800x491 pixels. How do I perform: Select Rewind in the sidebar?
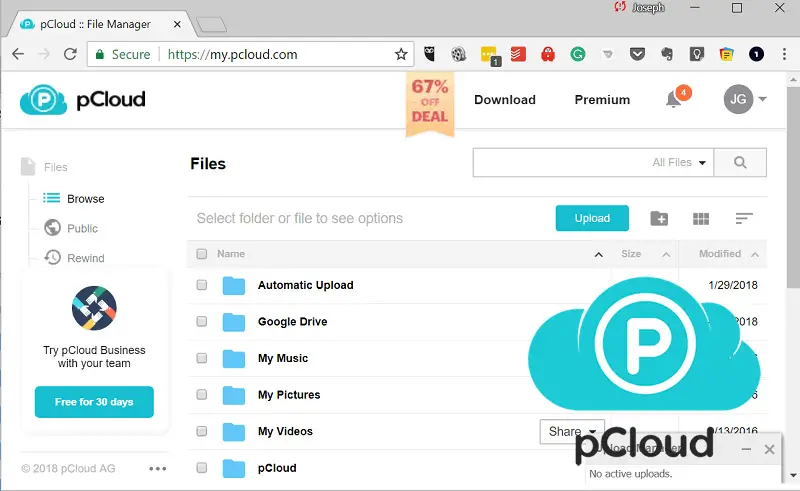74,258
